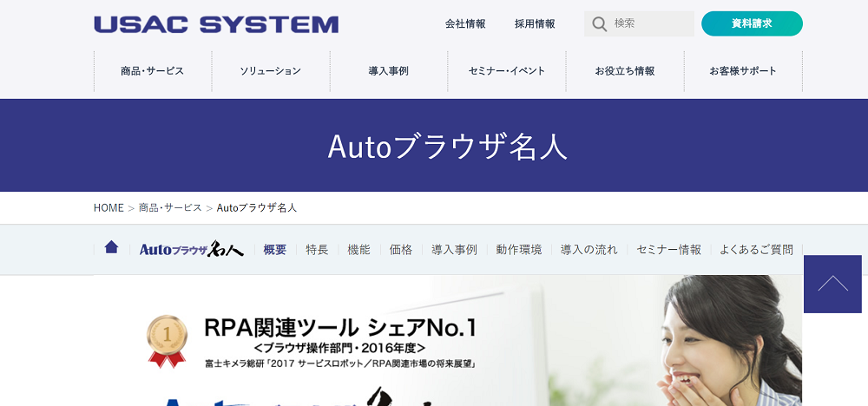Viewport: 868px width, 406px height.
Task: Select the 導入事例 tab in sub-navigation
Action: pyautogui.click(x=455, y=250)
